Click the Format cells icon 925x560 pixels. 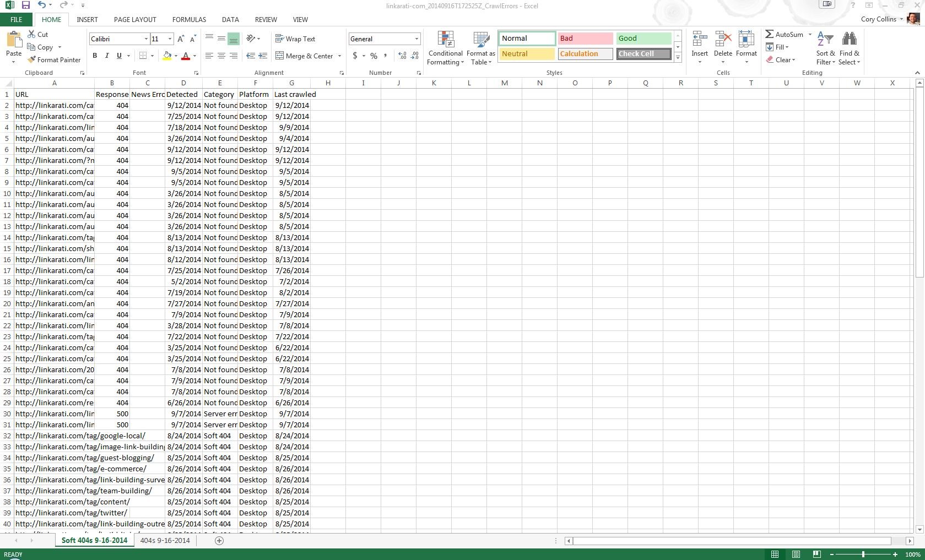pyautogui.click(x=747, y=40)
